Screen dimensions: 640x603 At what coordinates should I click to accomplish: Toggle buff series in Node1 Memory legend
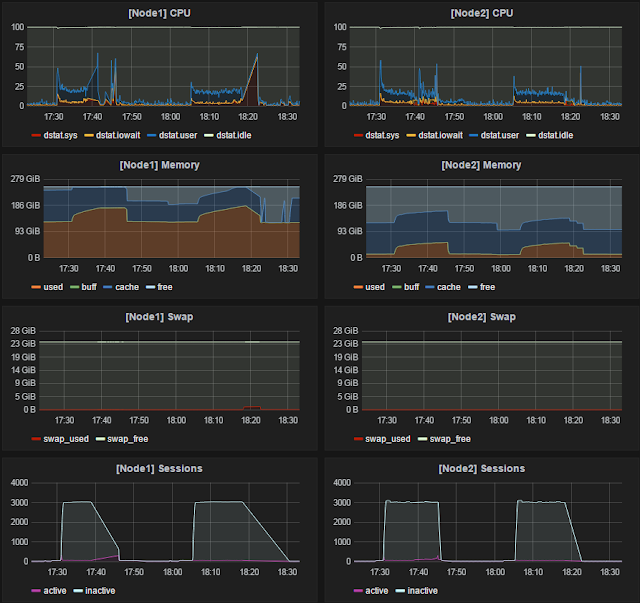tap(83, 287)
